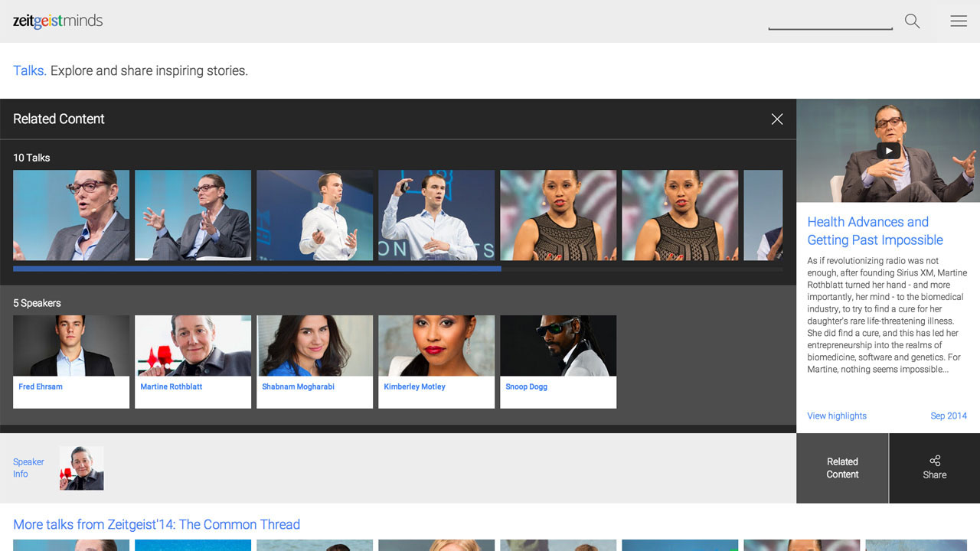Select Martine Rothblatt speaker card
980x551 pixels.
point(193,361)
